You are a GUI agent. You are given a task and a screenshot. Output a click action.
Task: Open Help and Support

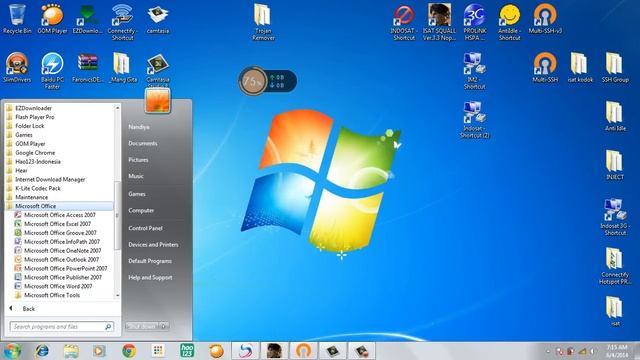click(x=150, y=278)
